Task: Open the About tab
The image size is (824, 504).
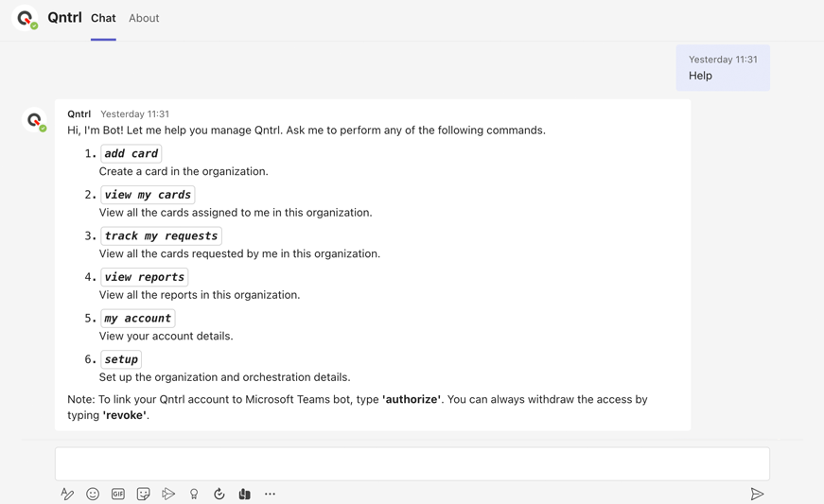Action: coord(144,18)
